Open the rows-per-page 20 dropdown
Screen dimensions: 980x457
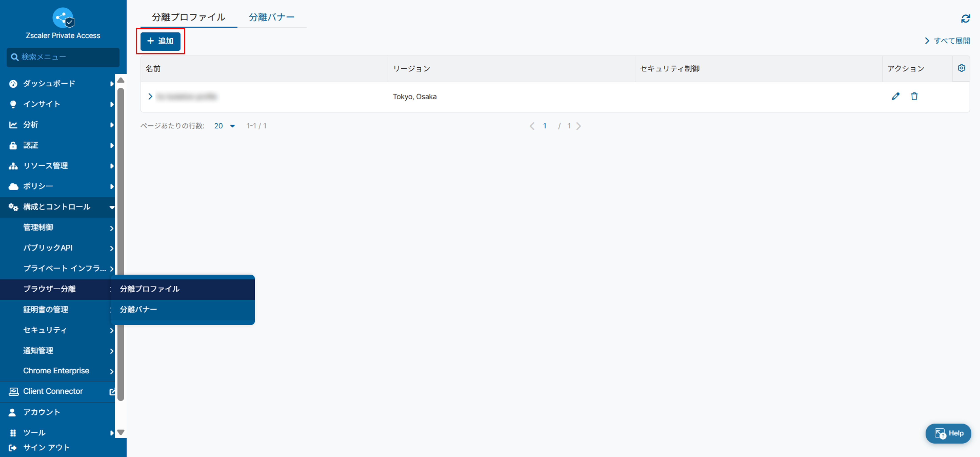pos(225,126)
